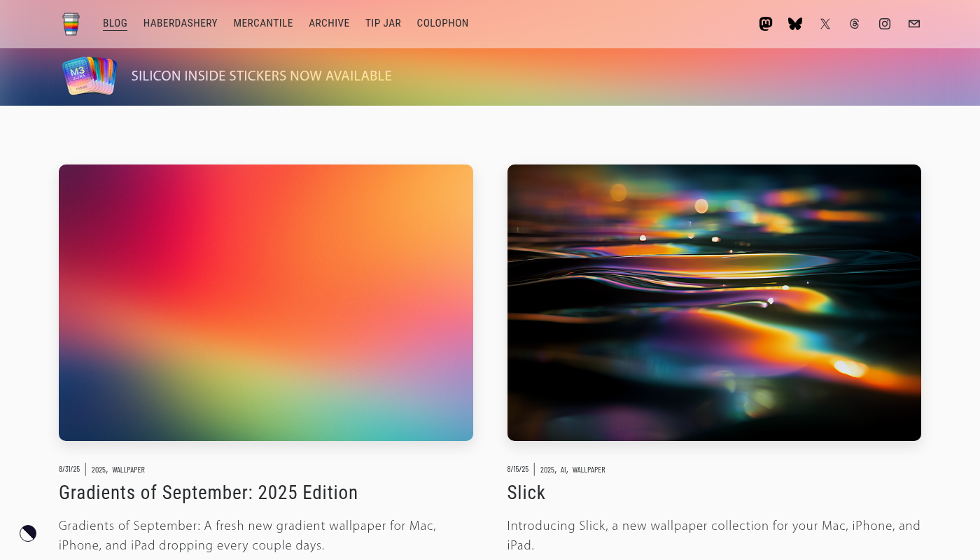Toggle dark mode with the half-circle button
The width and height of the screenshot is (980, 560).
(28, 533)
